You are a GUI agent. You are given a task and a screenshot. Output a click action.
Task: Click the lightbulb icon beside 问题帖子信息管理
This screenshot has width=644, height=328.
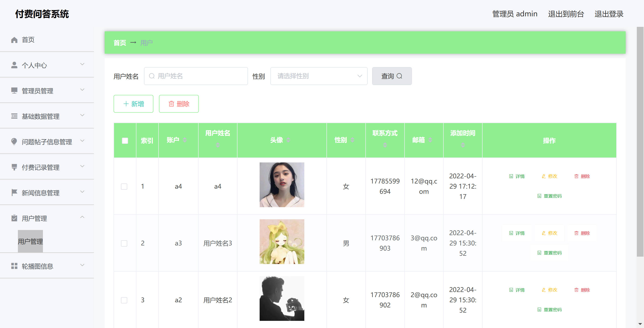(14, 142)
